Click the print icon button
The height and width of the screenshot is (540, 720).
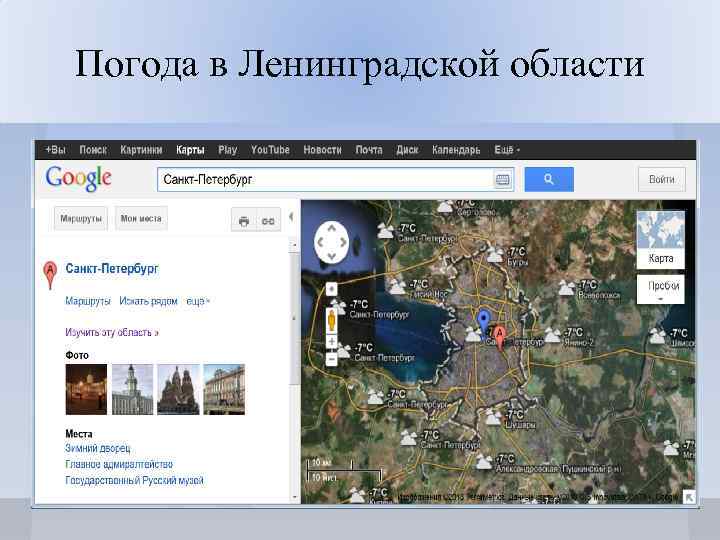(x=243, y=221)
